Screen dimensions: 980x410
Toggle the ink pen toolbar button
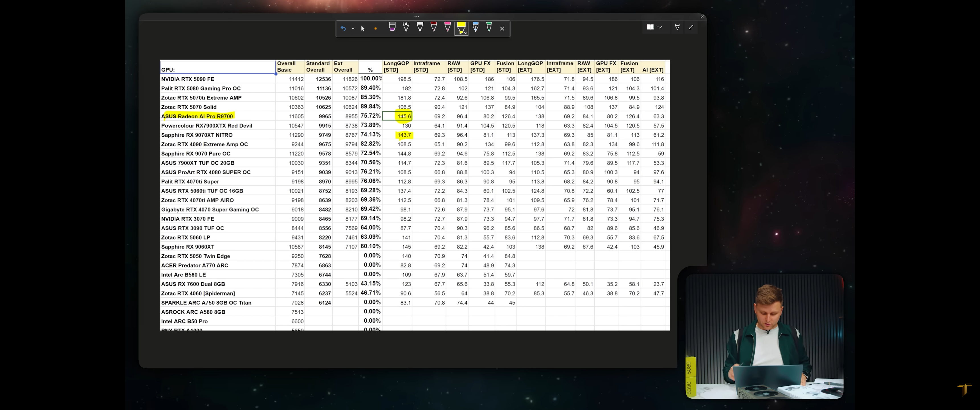(x=677, y=27)
